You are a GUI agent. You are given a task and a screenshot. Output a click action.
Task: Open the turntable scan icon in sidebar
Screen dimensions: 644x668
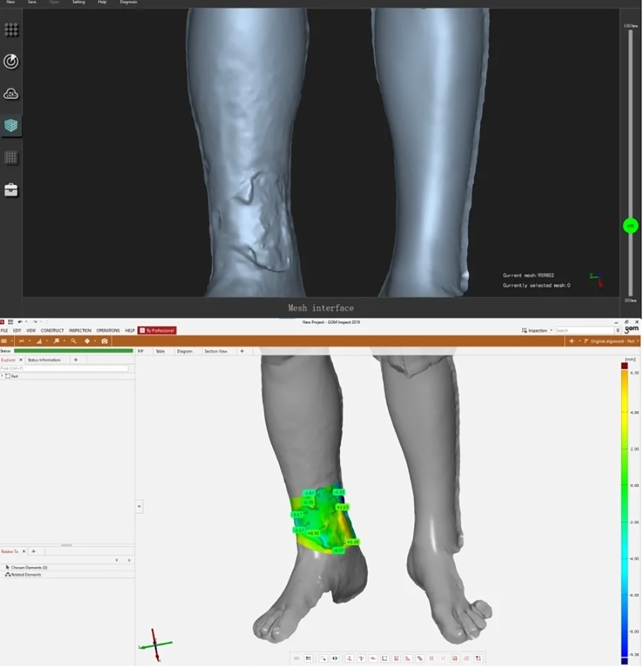(11, 62)
